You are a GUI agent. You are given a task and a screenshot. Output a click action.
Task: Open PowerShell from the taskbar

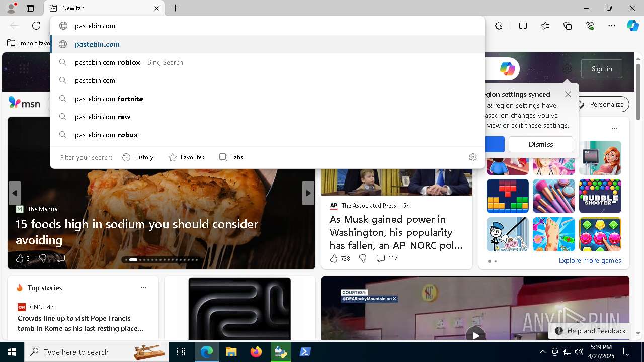tap(305, 352)
